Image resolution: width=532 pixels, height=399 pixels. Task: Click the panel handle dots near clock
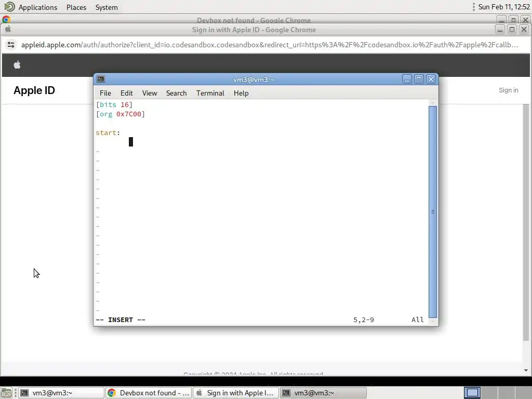(474, 7)
